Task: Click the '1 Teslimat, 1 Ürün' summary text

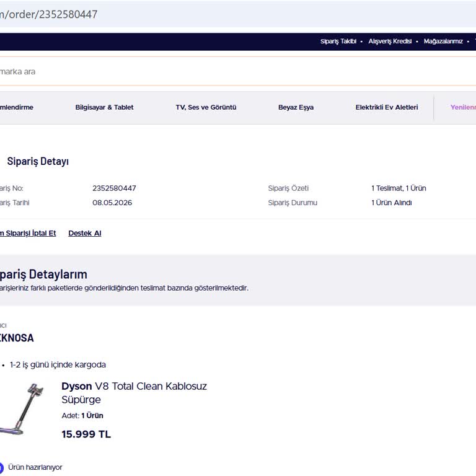Action: click(x=399, y=188)
